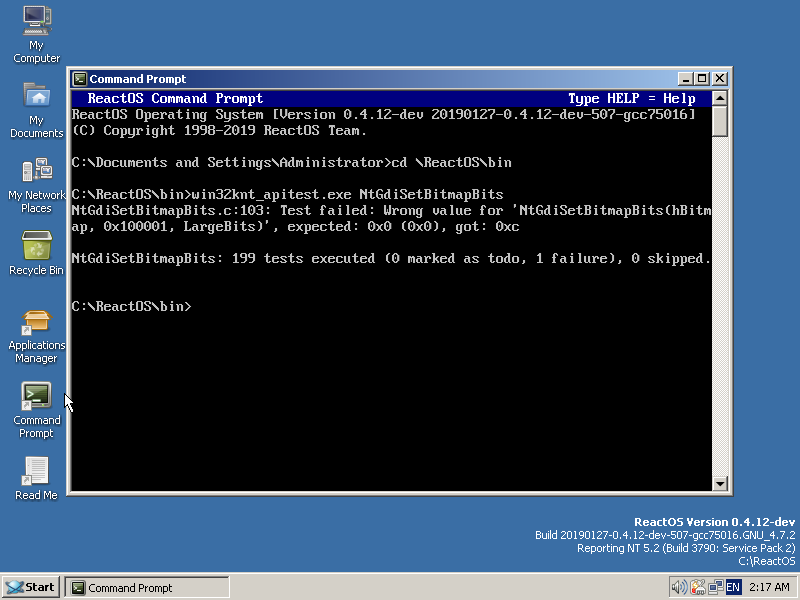Click the 'expected: 0x0 (0x0), got: 0xc' line
The image size is (800, 600).
pos(295,227)
